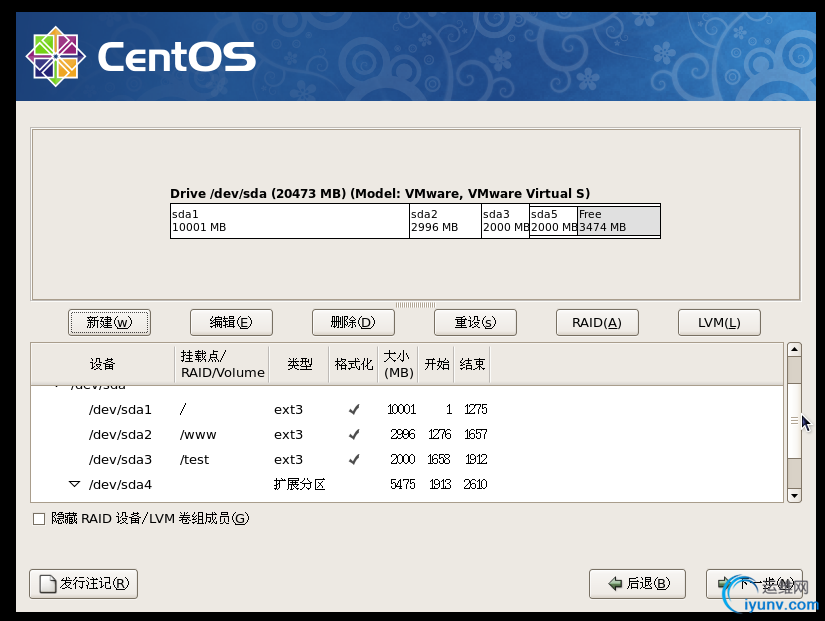Click the scroll-down arrow of the partition list
Viewport: 825px width, 621px height.
794,495
